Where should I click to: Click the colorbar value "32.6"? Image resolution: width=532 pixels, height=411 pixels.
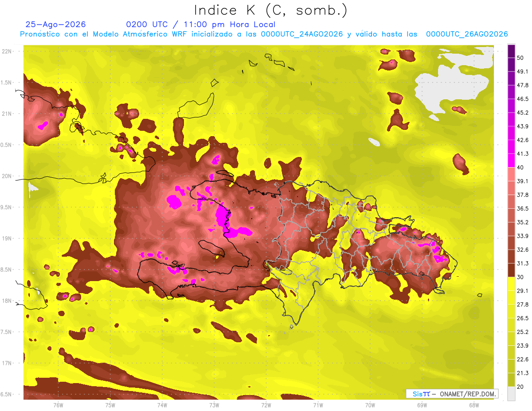[523, 250]
